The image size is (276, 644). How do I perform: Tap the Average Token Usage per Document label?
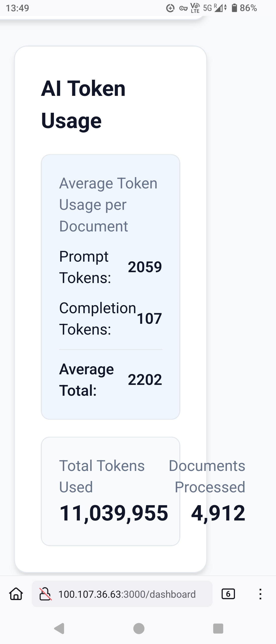(x=108, y=204)
